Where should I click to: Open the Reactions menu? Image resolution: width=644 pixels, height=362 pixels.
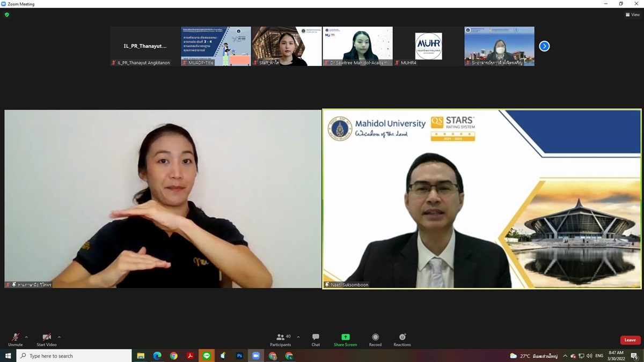point(402,339)
